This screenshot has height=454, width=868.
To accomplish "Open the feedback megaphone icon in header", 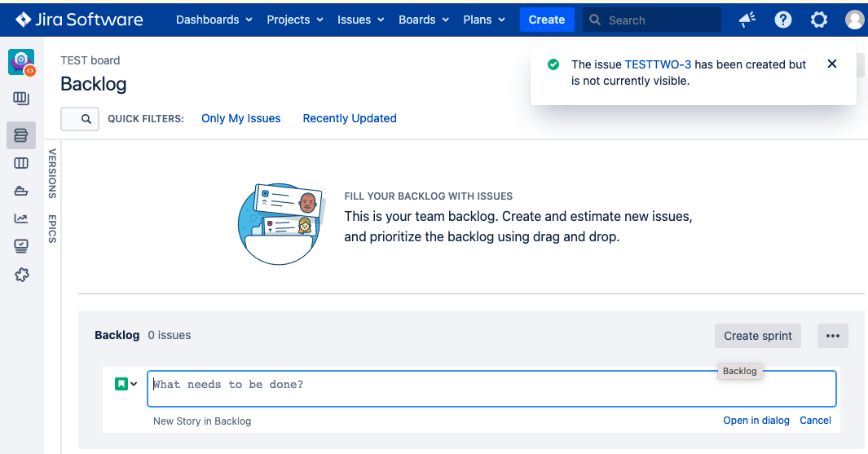I will [747, 20].
